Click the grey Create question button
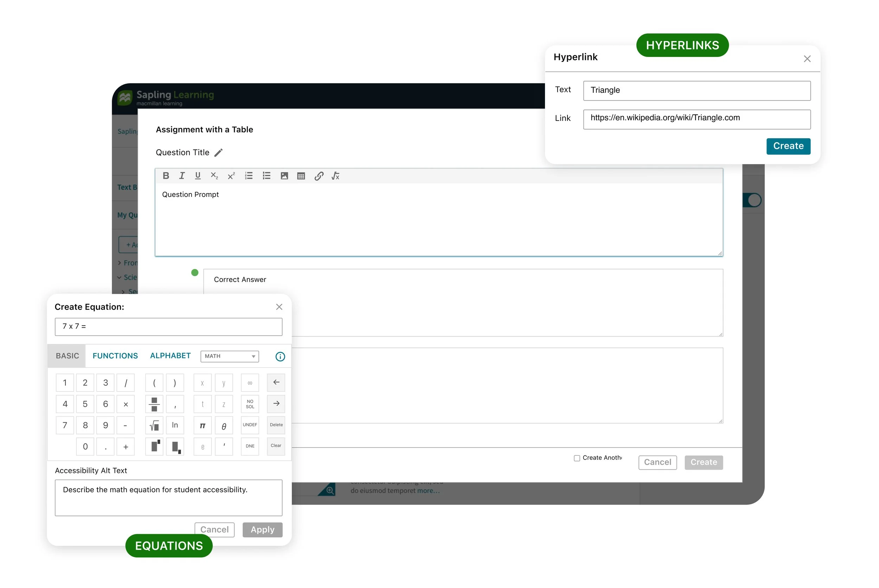The image size is (879, 588). click(x=704, y=462)
